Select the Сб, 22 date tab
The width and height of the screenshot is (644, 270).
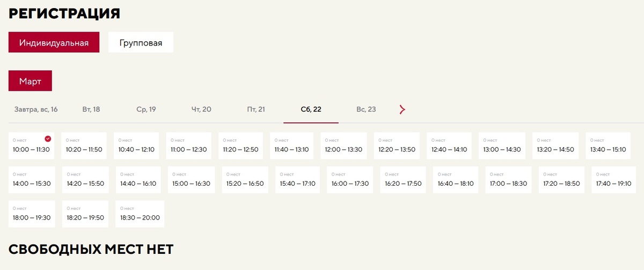click(311, 110)
